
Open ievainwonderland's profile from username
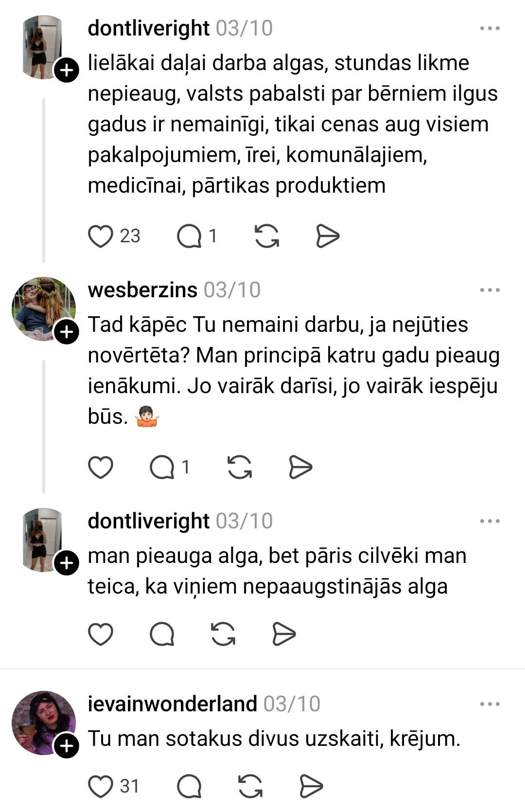point(173,704)
